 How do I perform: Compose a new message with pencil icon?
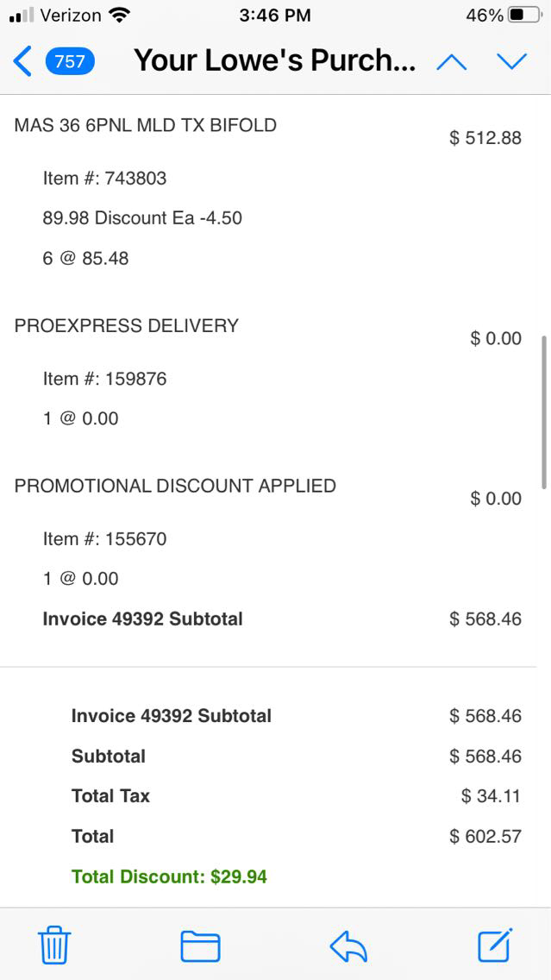point(496,945)
